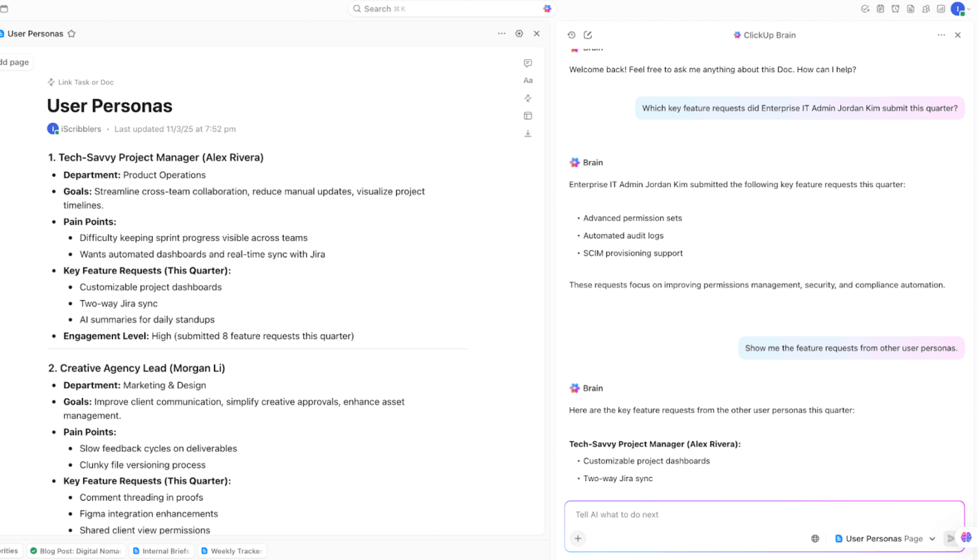This screenshot has width=978, height=560.
Task: Export the doc using the download icon
Action: (527, 133)
